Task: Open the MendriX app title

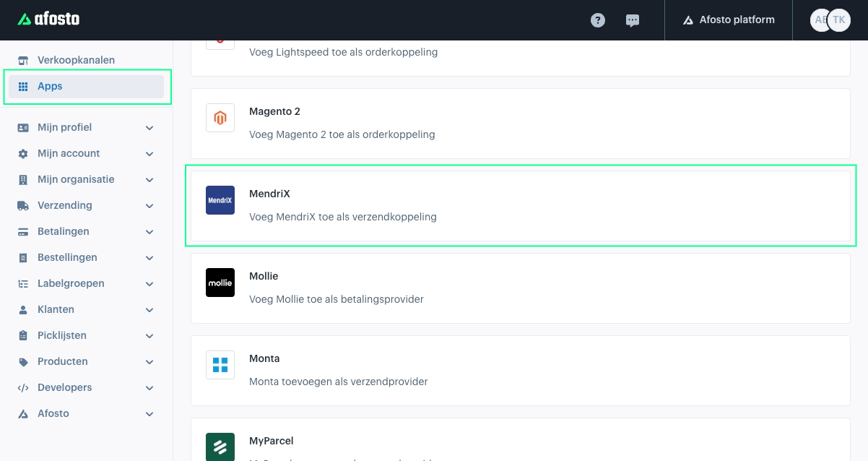Action: point(269,194)
